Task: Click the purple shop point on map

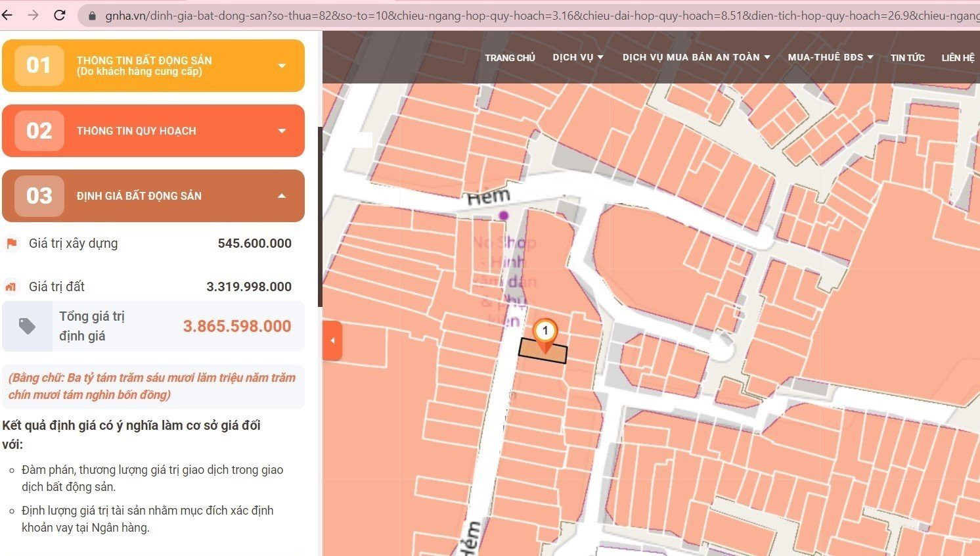Action: pyautogui.click(x=504, y=215)
